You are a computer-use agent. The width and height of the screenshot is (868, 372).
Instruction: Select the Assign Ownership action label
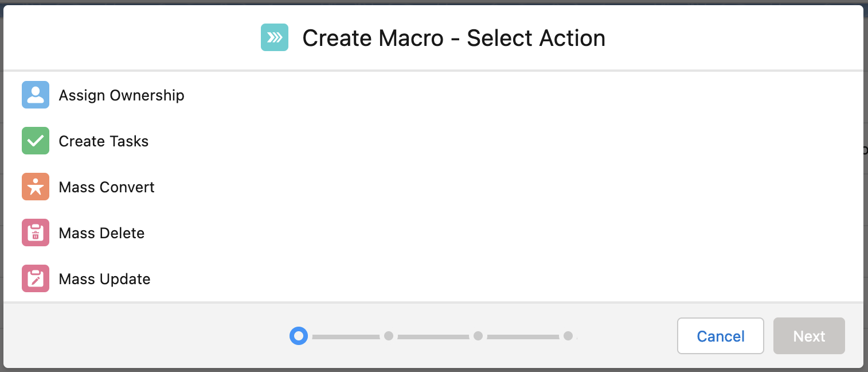click(x=122, y=95)
